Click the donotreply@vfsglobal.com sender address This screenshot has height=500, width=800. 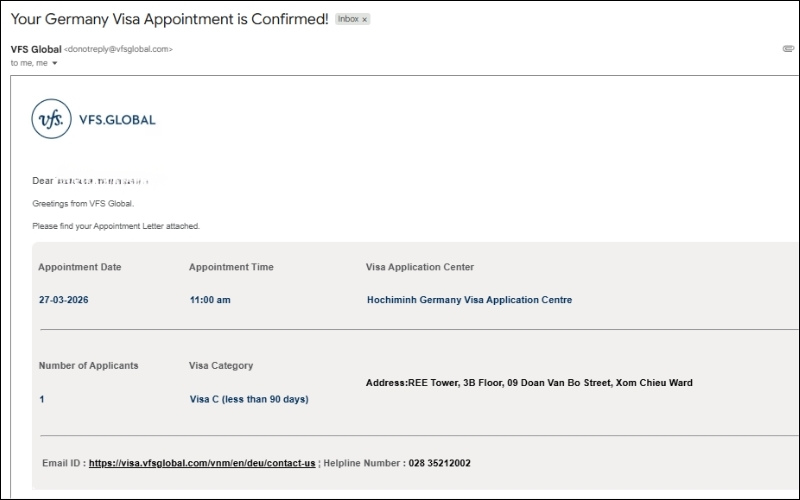click(118, 48)
